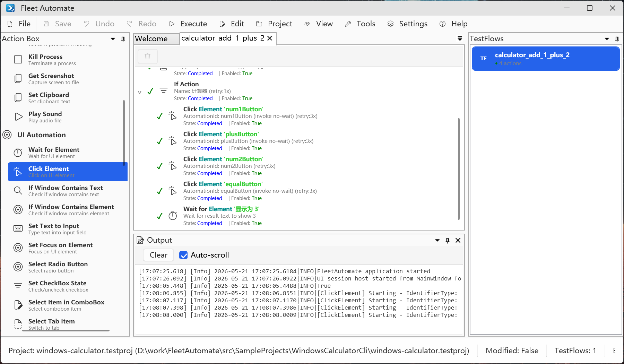624x364 pixels.
Task: Collapse the If Action step chevron
Action: click(140, 92)
